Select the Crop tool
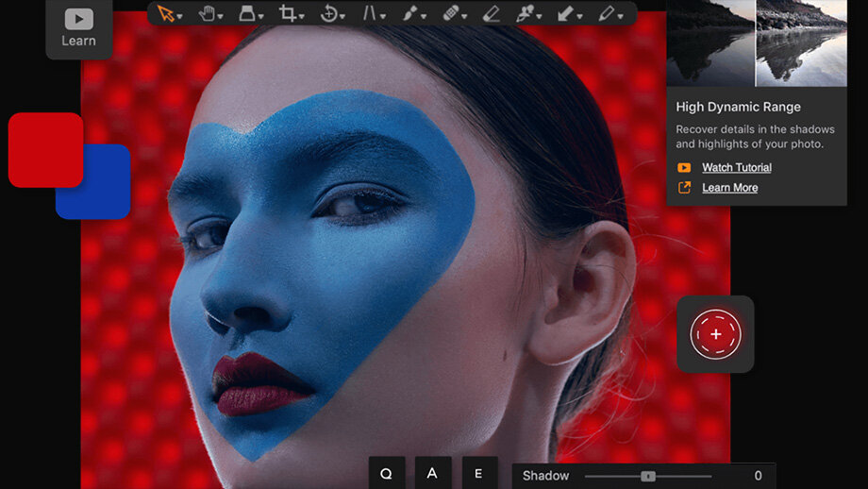Screen dimensions: 868x489 click(x=288, y=13)
